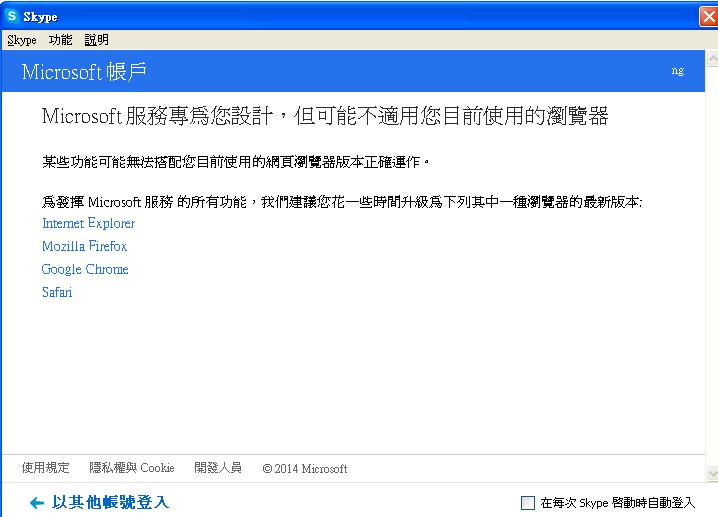Viewport: 718px width, 517px height.
Task: Close the Skype window
Action: 709,16
